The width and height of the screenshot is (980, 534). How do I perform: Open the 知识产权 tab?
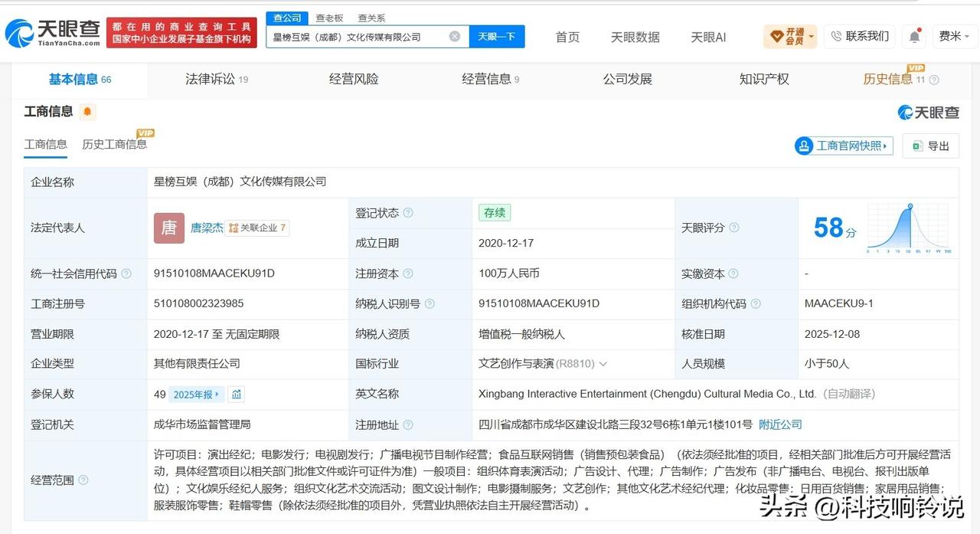click(764, 79)
